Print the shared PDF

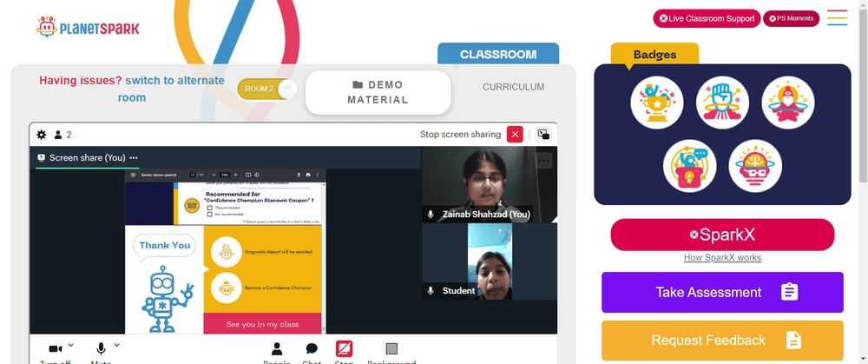(308, 175)
